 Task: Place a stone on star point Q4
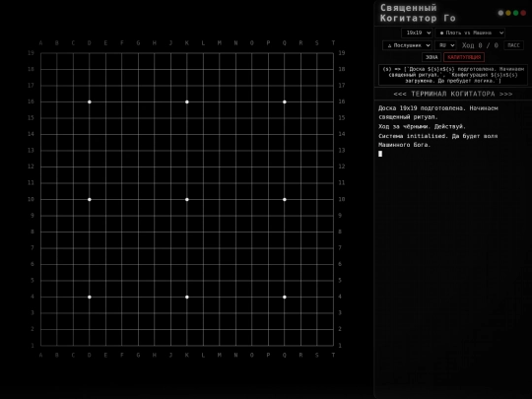pos(285,297)
